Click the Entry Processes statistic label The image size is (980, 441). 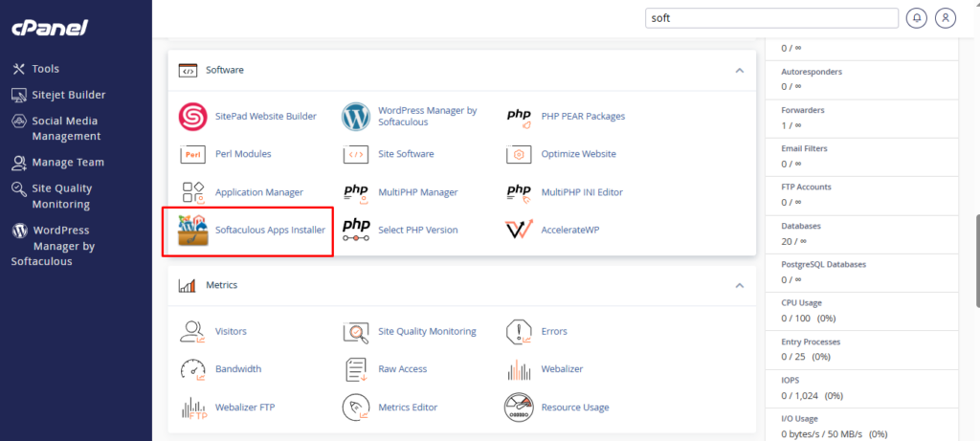(811, 342)
